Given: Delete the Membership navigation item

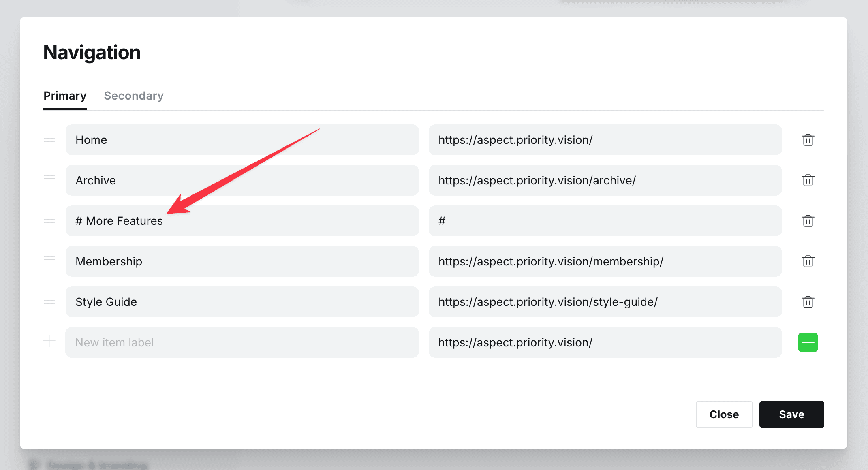Looking at the screenshot, I should point(808,261).
